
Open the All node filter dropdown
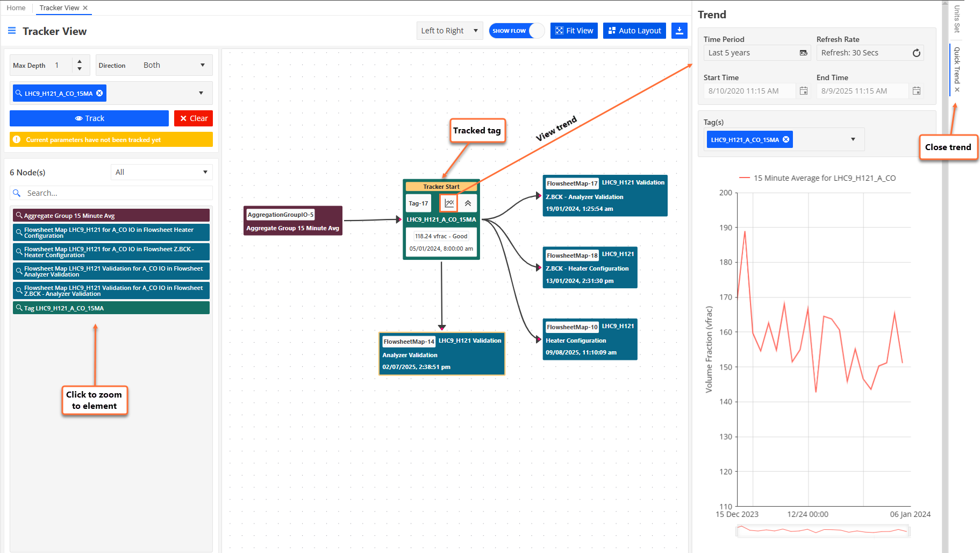162,172
